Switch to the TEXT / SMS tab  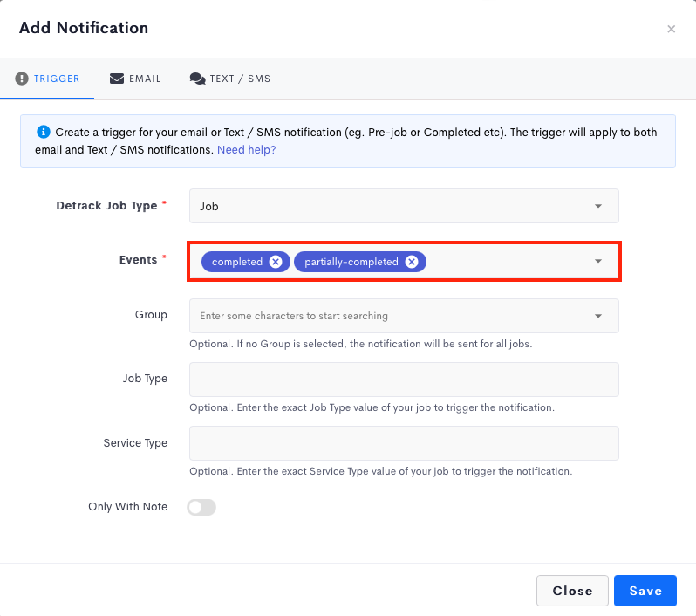pyautogui.click(x=230, y=79)
